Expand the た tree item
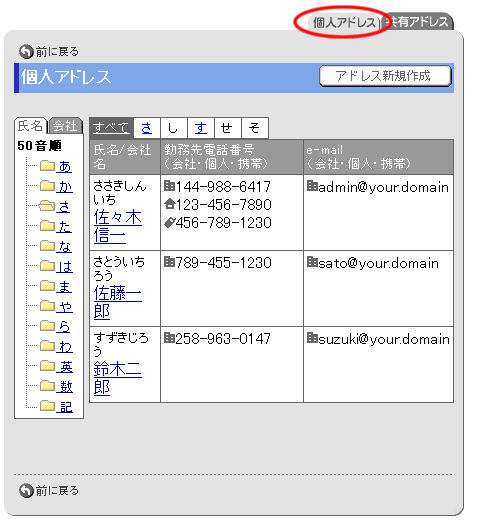Screen dimensions: 477x520 point(64,226)
